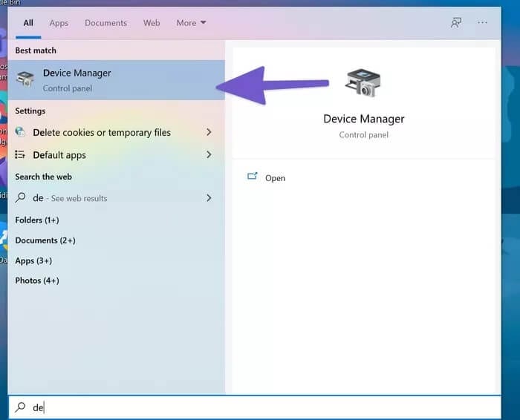Expand the Folders (1+) group
The image size is (520, 420).
(37, 220)
